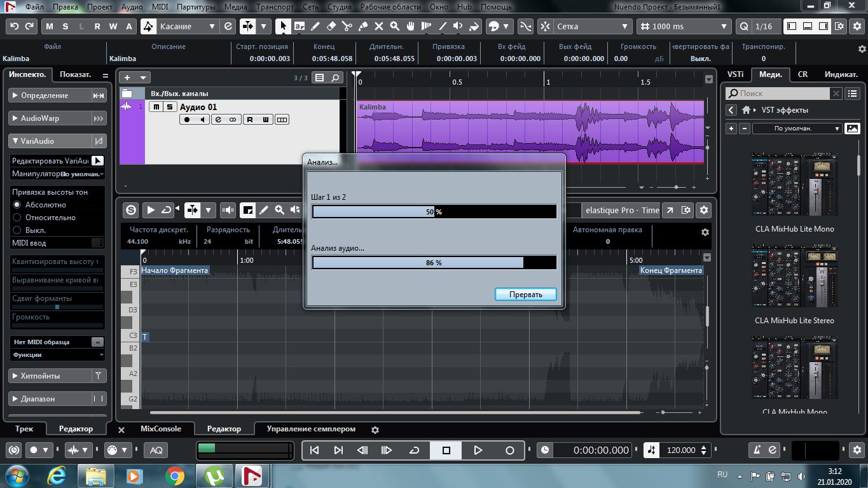Image resolution: width=868 pixels, height=488 pixels.
Task: Click the AQ button in transport bar
Action: coord(156,450)
